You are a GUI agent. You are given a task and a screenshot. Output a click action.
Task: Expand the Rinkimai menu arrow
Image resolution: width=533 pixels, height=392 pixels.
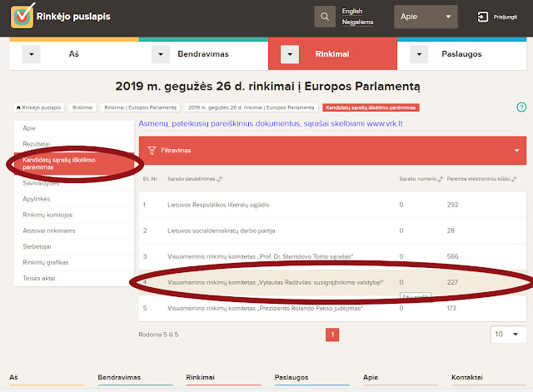tap(290, 54)
